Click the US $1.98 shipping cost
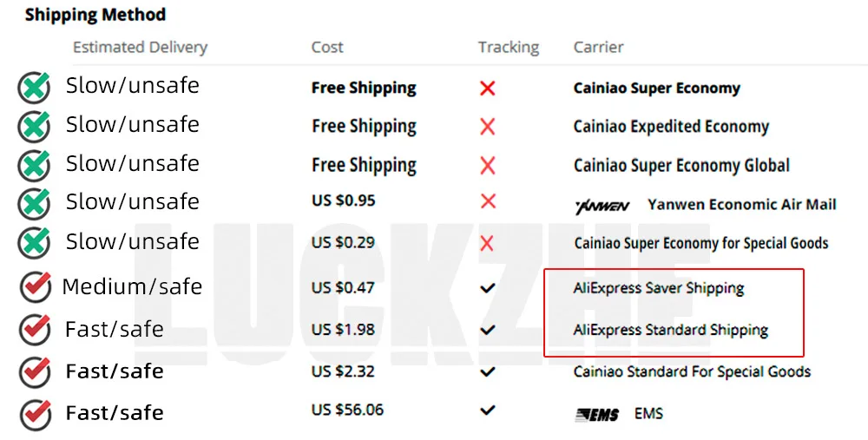The width and height of the screenshot is (868, 440). point(343,330)
